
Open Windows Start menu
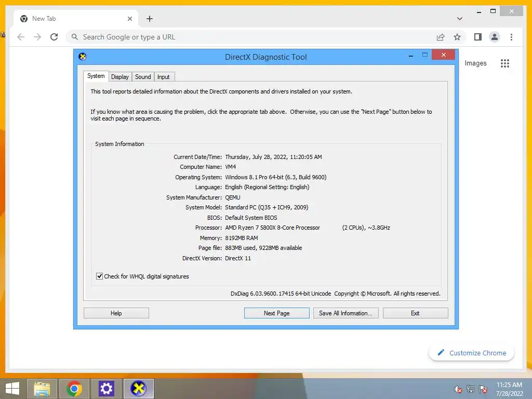click(12, 389)
